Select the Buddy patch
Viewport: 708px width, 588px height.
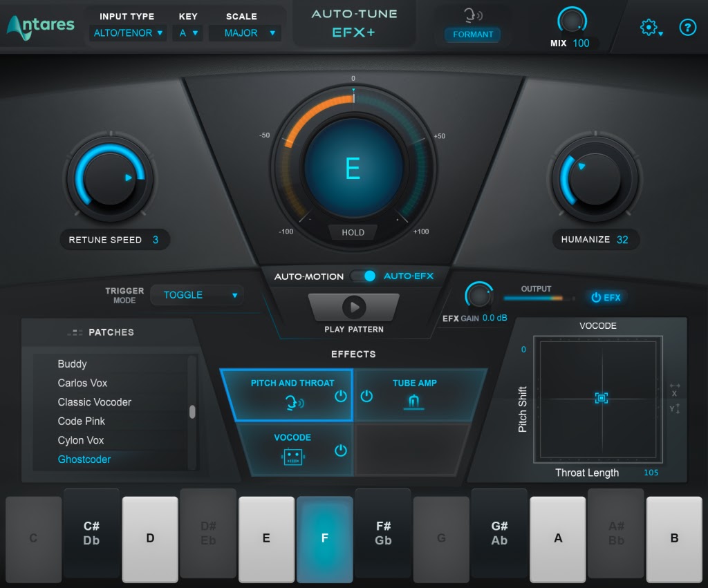point(72,363)
